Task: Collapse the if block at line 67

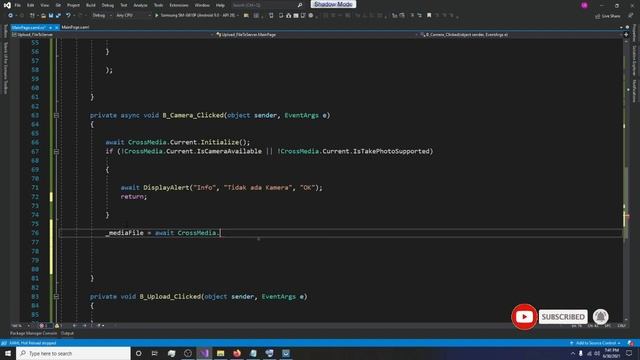Action: click(x=56, y=151)
